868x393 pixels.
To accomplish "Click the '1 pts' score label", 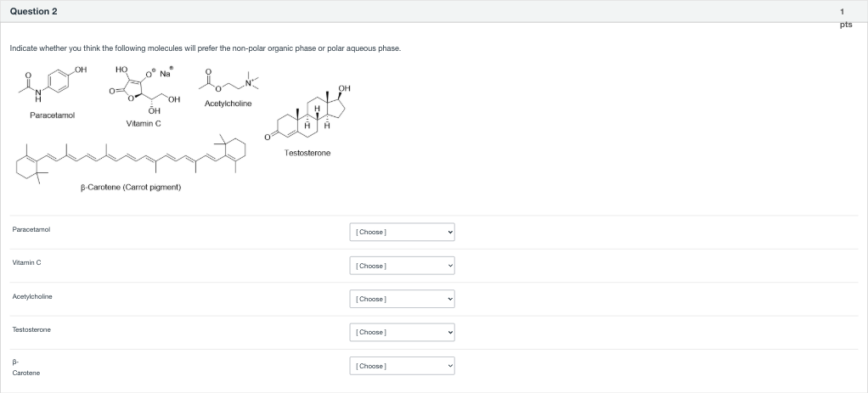I will (845, 18).
